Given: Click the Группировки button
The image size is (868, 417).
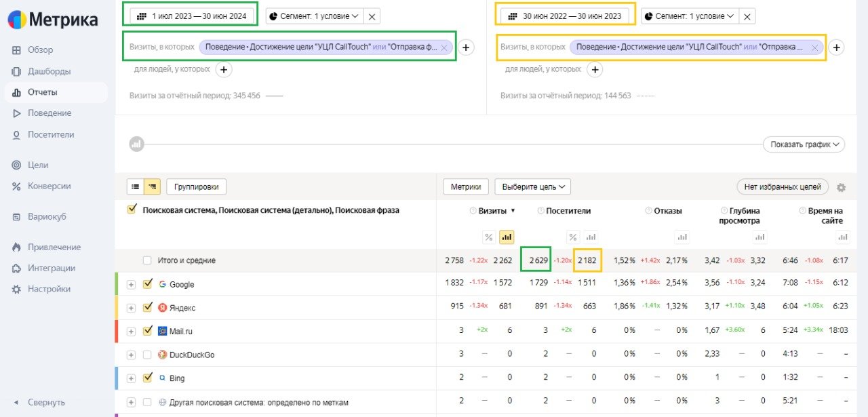Looking at the screenshot, I should [x=196, y=186].
